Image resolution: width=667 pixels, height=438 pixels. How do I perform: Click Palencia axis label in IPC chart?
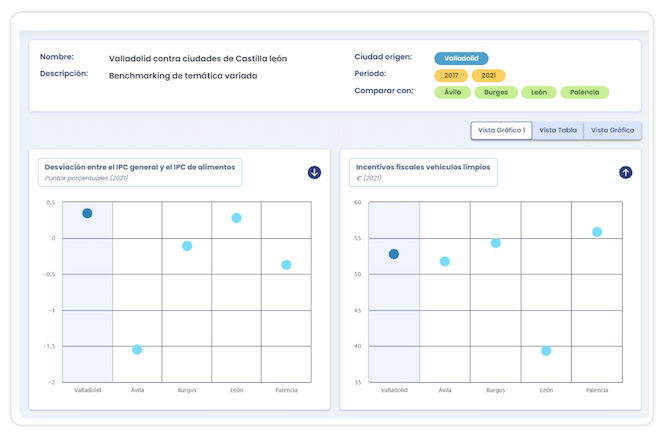286,390
